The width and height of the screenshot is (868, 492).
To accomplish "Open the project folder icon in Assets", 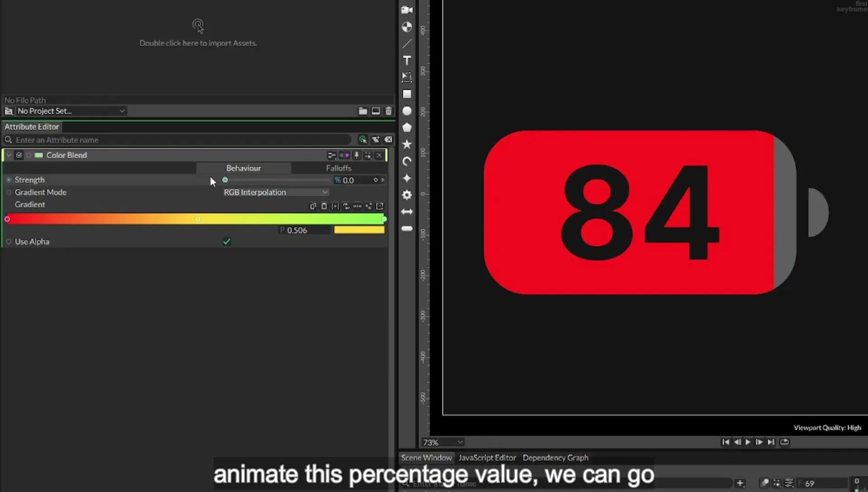I will tap(363, 111).
